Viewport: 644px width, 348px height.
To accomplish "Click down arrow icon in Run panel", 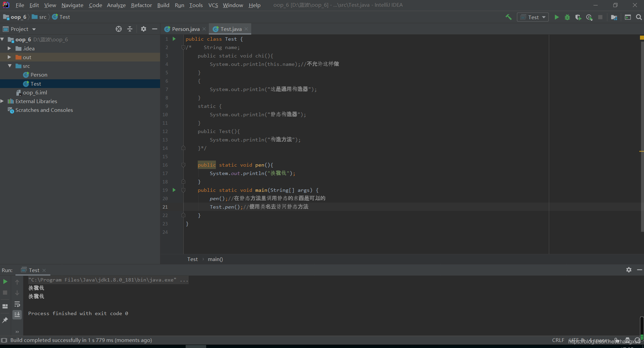I will pos(17,293).
